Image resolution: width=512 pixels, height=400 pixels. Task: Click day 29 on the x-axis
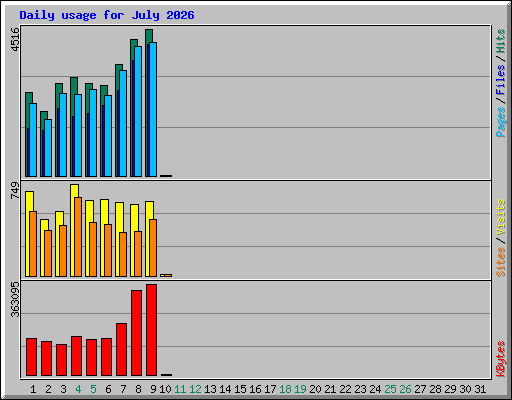(450, 389)
